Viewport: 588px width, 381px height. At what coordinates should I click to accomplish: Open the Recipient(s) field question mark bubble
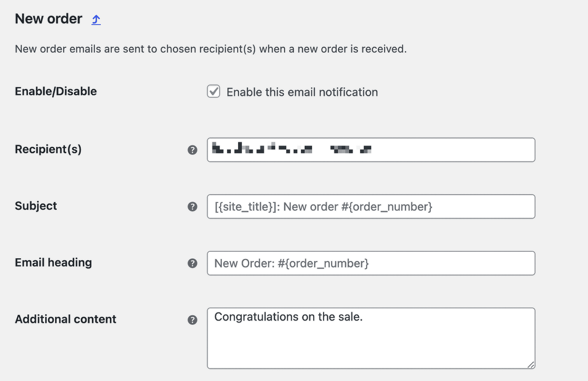tap(193, 150)
